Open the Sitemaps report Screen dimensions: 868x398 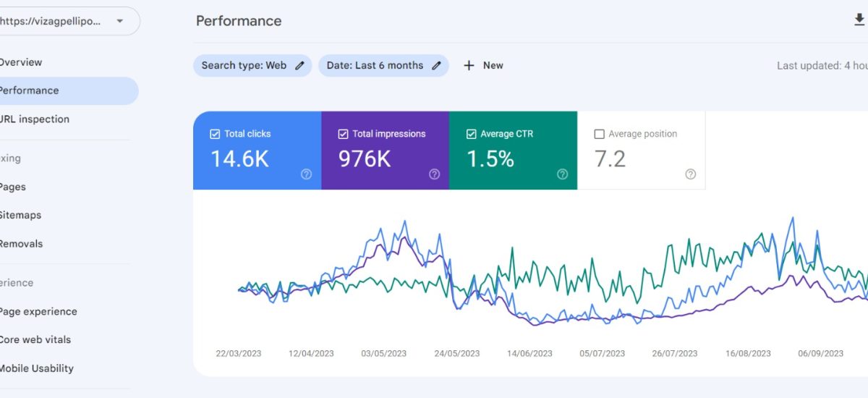pyautogui.click(x=20, y=216)
